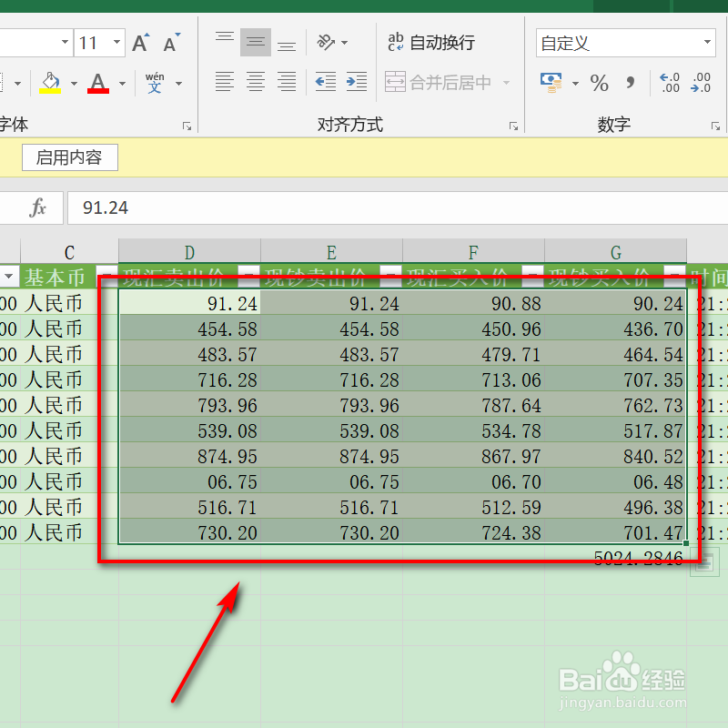
Task: Align text right
Action: (x=287, y=82)
